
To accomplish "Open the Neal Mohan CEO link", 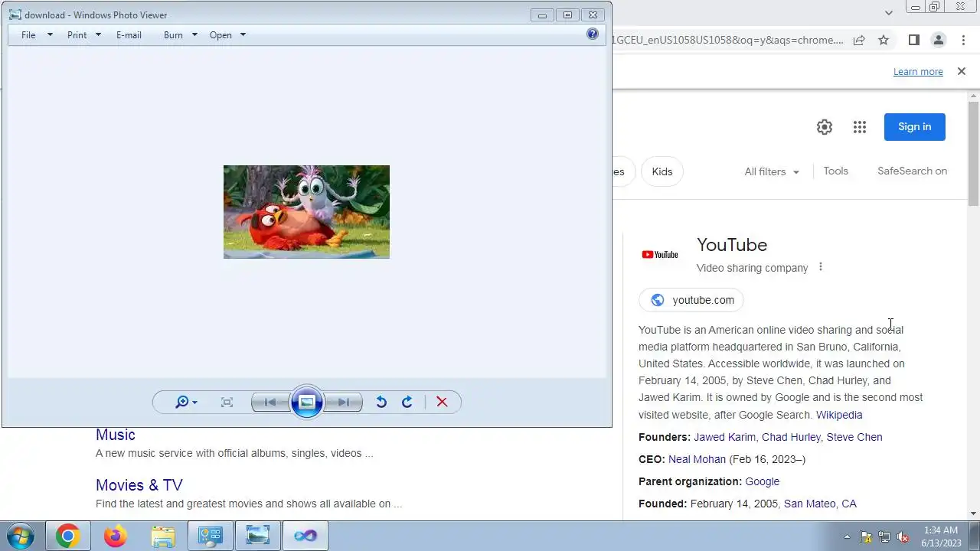I will coord(697,459).
